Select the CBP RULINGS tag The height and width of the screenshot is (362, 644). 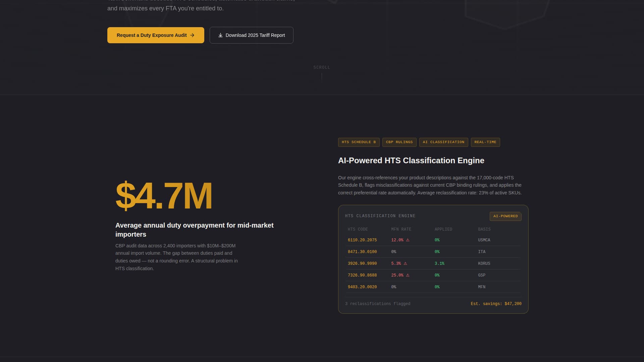click(399, 142)
